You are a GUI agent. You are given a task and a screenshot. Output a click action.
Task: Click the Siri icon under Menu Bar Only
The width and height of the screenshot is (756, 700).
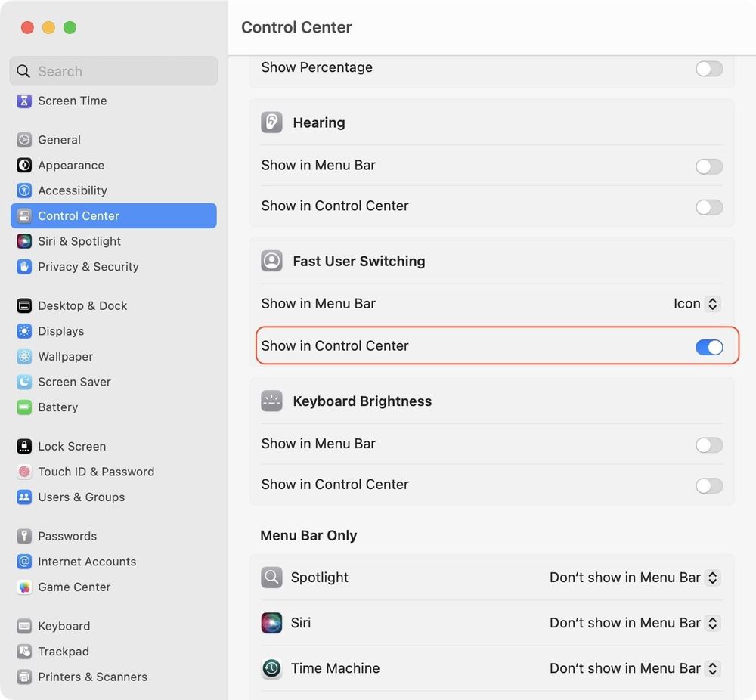click(271, 622)
